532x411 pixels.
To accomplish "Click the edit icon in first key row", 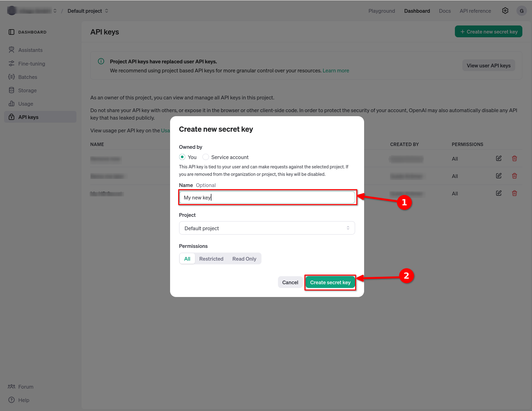I will click(x=498, y=158).
